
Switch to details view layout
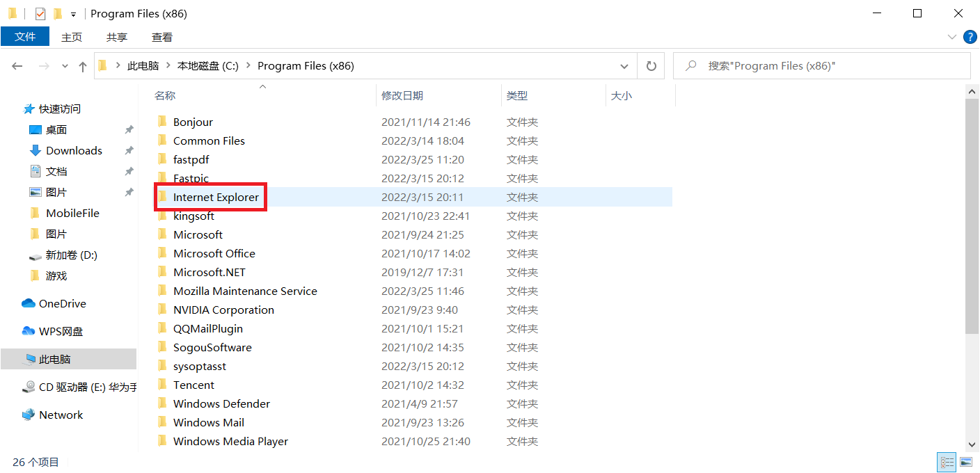point(947,462)
